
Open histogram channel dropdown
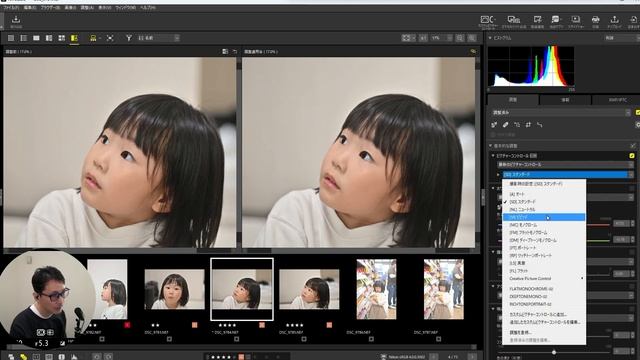pos(621,38)
